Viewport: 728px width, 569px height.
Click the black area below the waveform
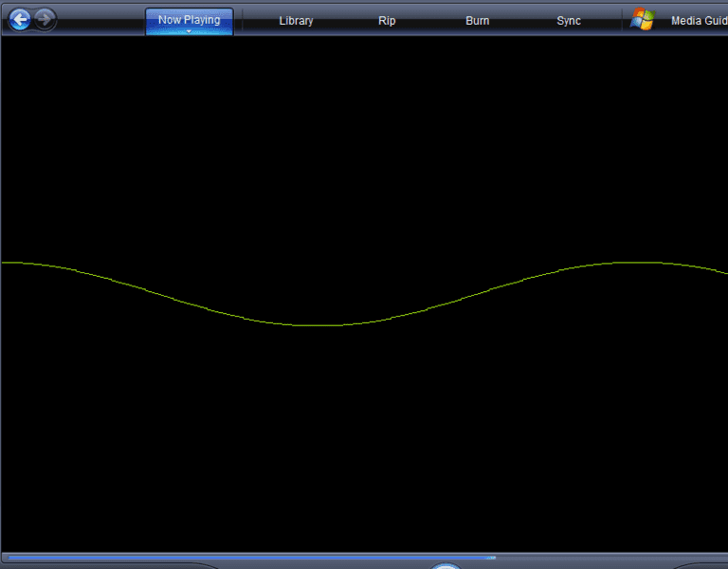[x=364, y=436]
